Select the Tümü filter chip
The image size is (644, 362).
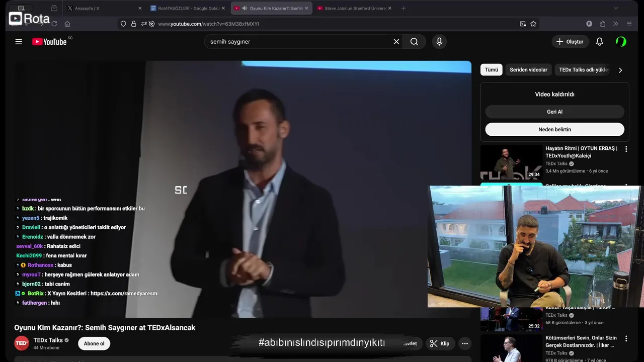pyautogui.click(x=492, y=70)
